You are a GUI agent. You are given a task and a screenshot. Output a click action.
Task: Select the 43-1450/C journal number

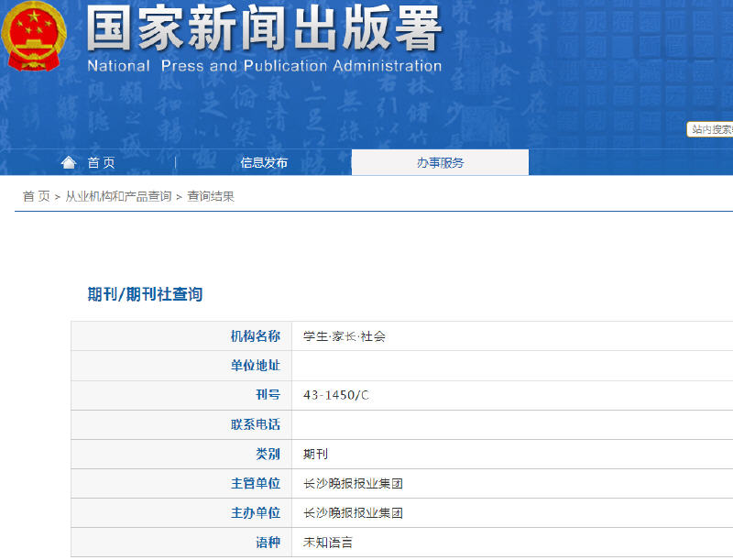(335, 395)
